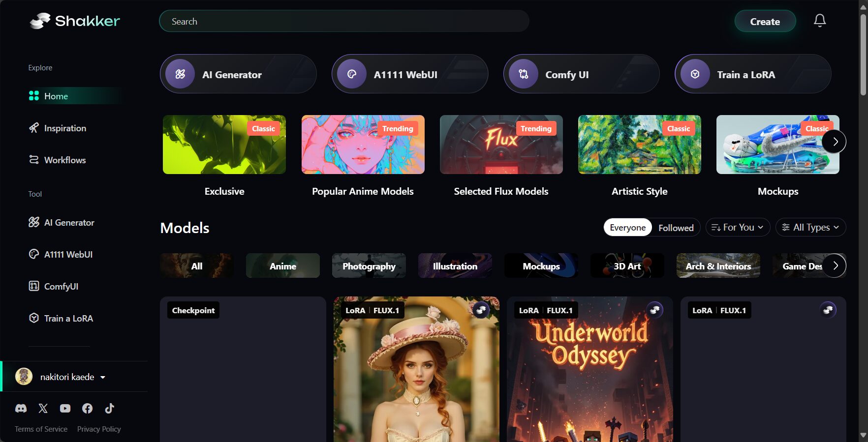Switch to Followed models
The width and height of the screenshot is (868, 442).
[676, 228]
